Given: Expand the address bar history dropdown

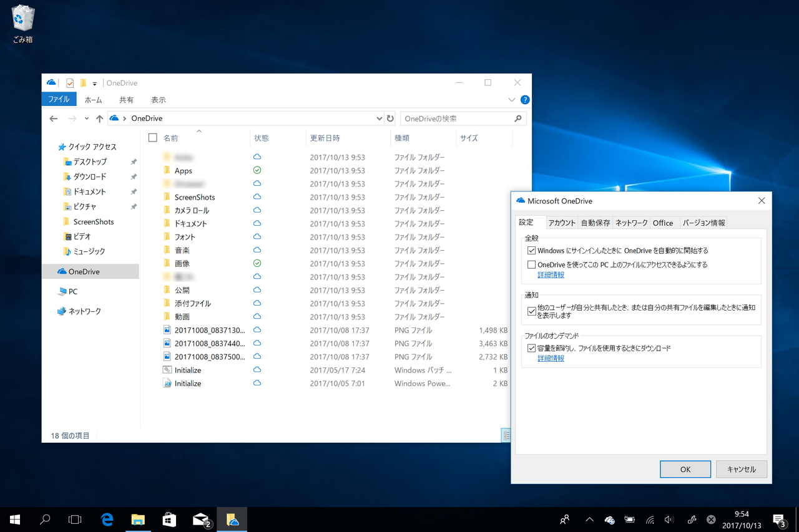Looking at the screenshot, I should click(x=379, y=118).
